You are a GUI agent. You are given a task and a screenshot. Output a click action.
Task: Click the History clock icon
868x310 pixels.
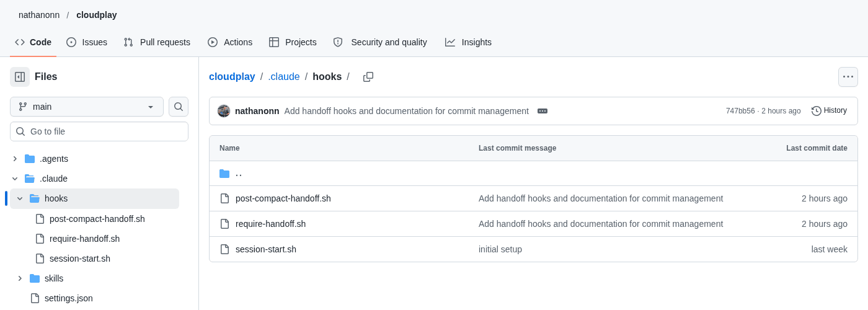point(817,111)
